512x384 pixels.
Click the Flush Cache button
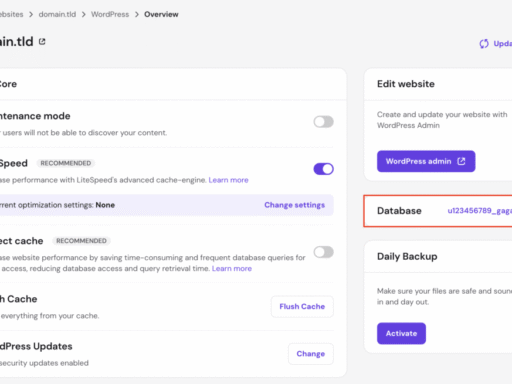pyautogui.click(x=302, y=307)
